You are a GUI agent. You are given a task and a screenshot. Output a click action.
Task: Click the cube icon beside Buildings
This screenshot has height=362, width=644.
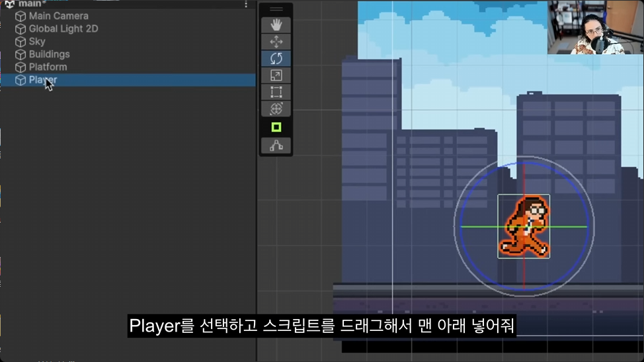pyautogui.click(x=20, y=54)
